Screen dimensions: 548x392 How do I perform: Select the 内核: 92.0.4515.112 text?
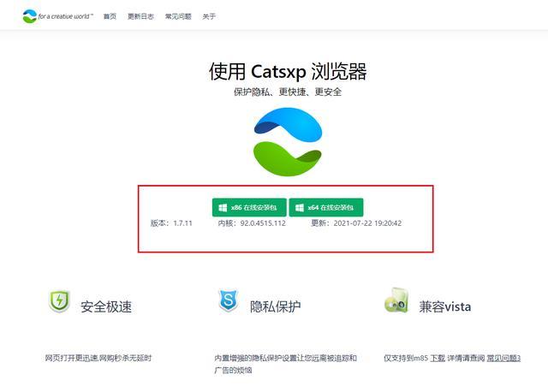coord(252,223)
